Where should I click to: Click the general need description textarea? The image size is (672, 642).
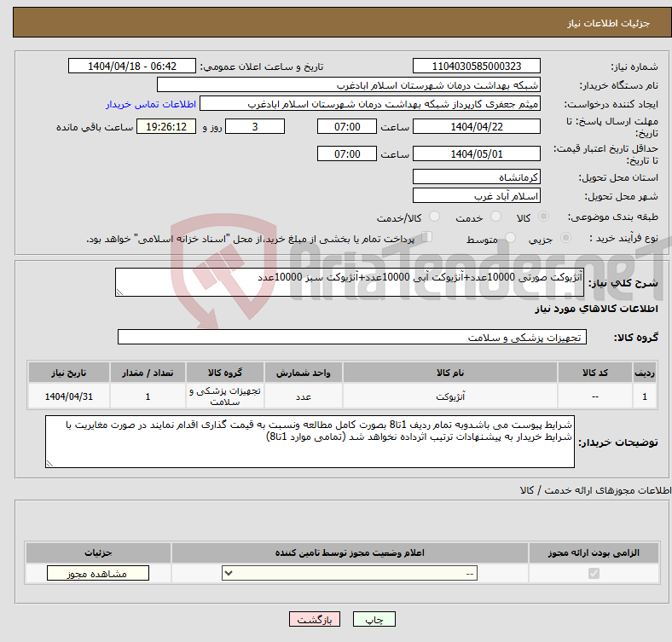(x=350, y=282)
